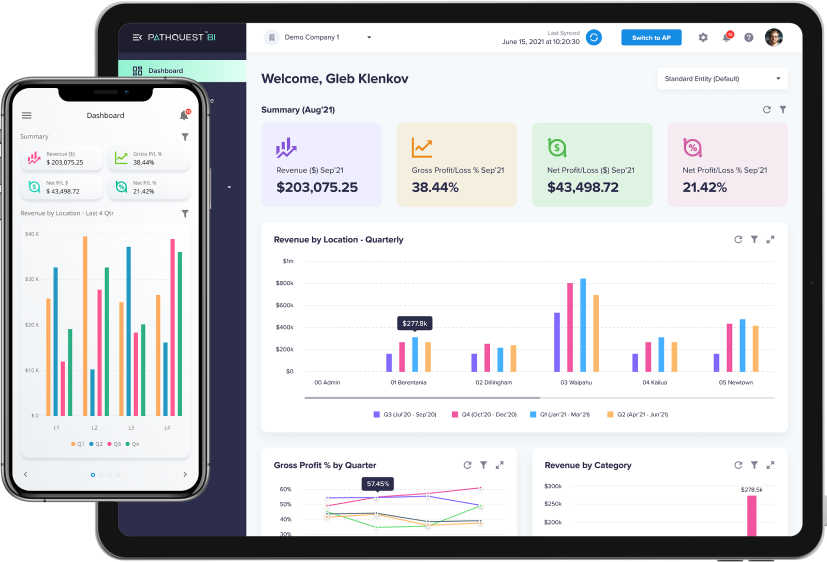Expand Revenue by Location chart to fullscreen
Screen dimensions: 827x562
coord(771,240)
